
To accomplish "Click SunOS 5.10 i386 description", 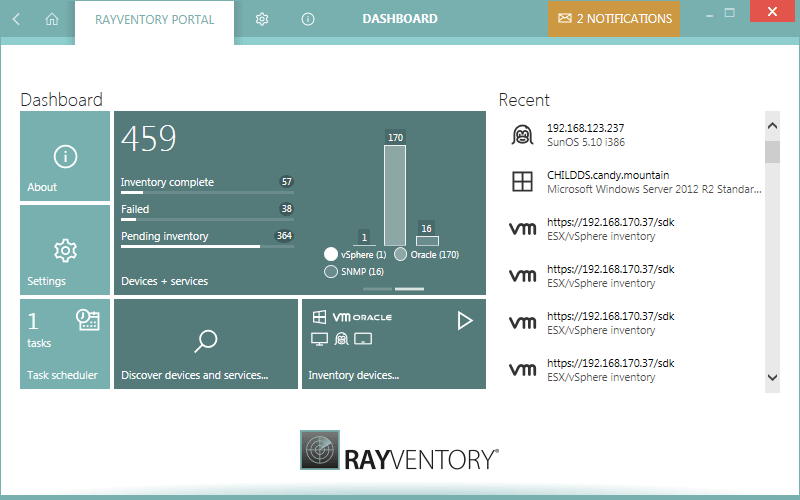I will 586,142.
